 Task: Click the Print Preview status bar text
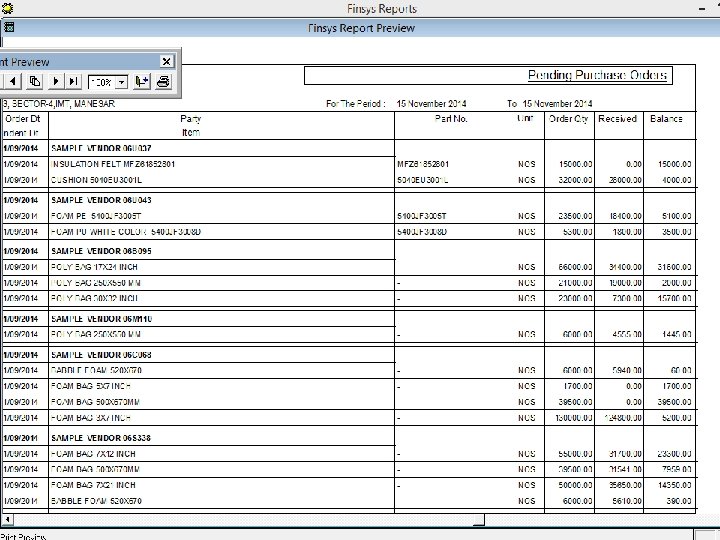[x=23, y=536]
